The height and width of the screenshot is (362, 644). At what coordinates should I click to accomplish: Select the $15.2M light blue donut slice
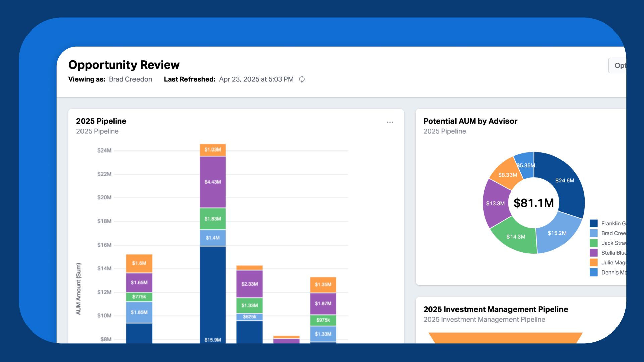[557, 233]
